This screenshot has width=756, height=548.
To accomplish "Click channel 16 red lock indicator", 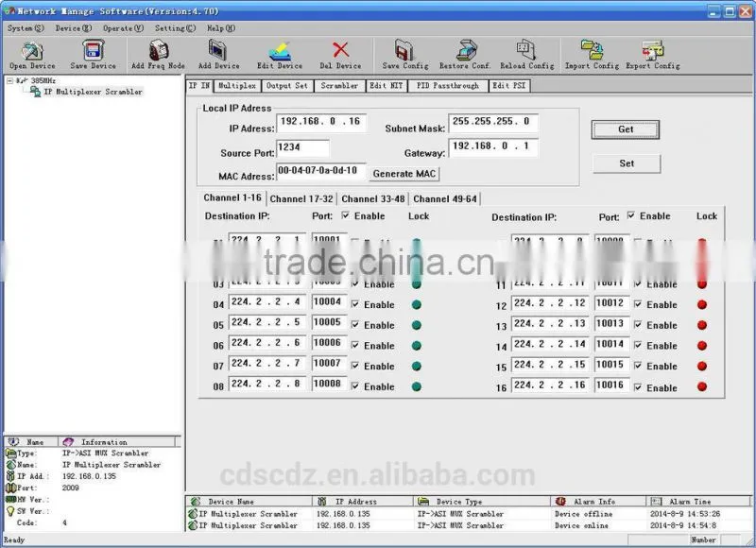I will pos(702,386).
